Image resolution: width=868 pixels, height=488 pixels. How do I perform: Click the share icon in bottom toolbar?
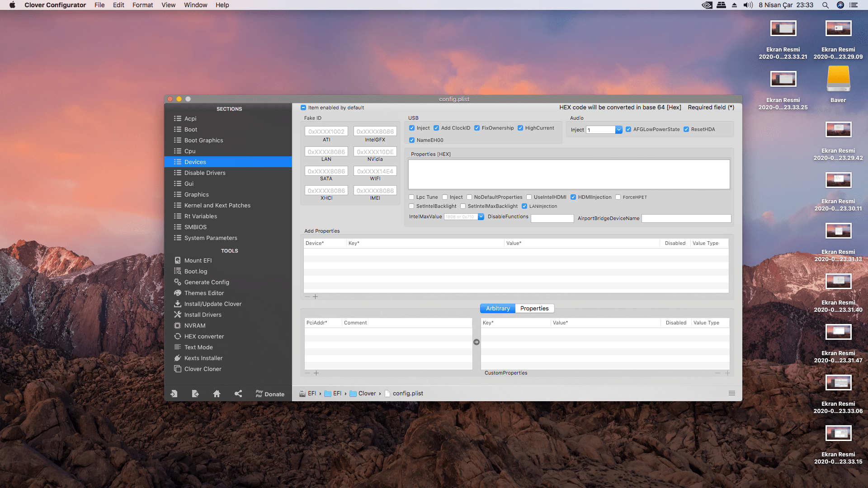(238, 394)
